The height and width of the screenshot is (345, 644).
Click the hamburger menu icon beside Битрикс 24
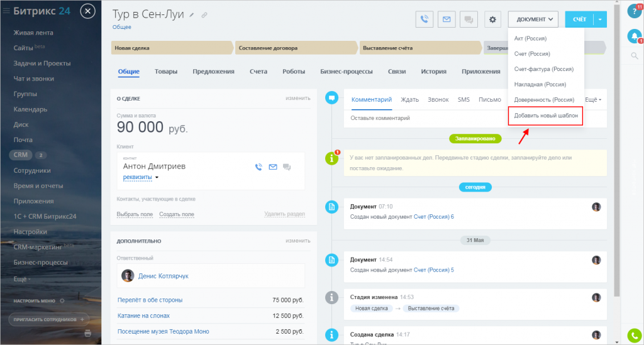point(6,11)
